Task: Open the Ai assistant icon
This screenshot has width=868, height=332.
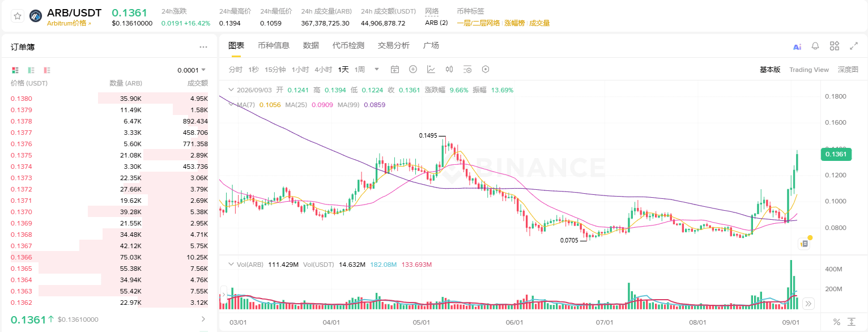Action: click(797, 46)
